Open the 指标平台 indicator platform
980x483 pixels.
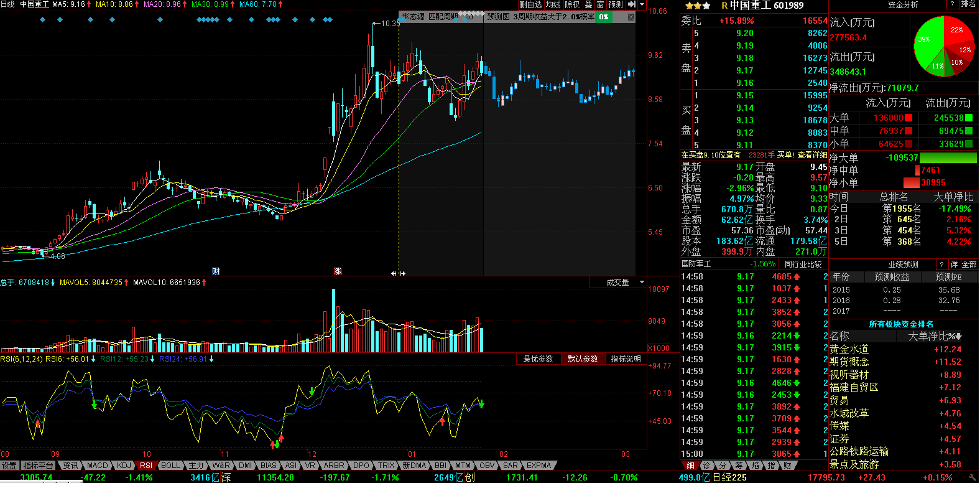pyautogui.click(x=39, y=466)
